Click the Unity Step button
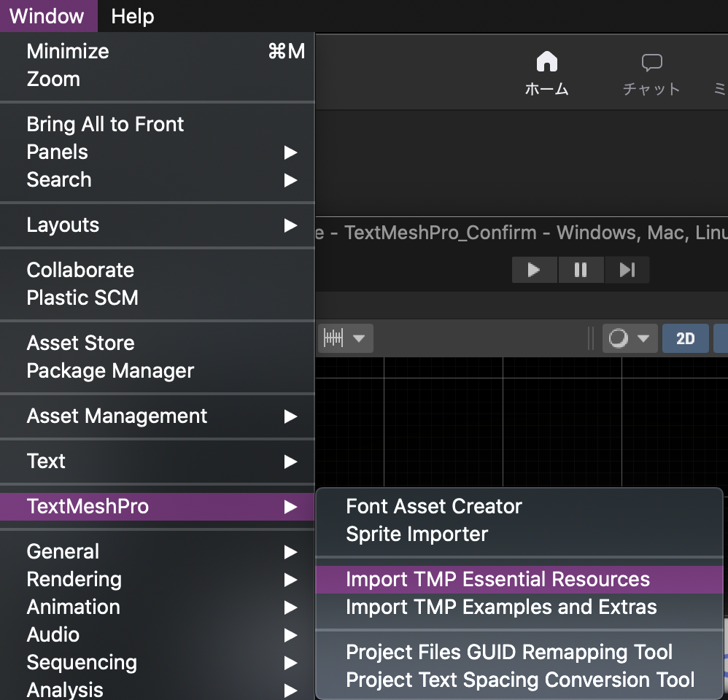Viewport: 728px width, 700px height. click(x=627, y=270)
